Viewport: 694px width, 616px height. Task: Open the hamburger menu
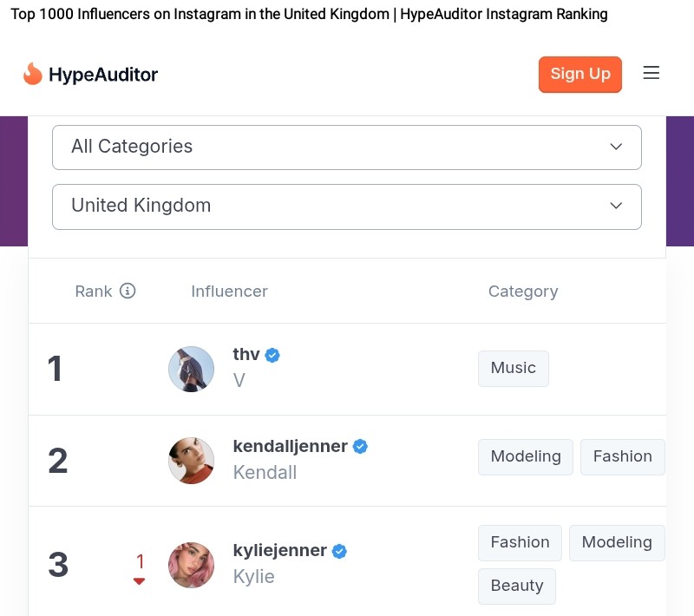click(651, 73)
